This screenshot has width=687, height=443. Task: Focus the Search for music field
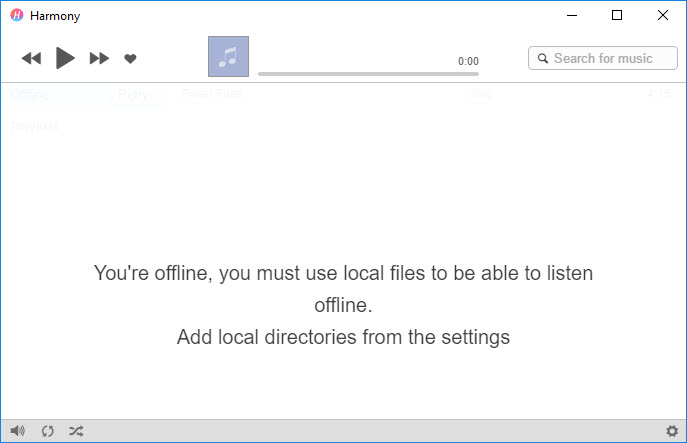coord(602,58)
